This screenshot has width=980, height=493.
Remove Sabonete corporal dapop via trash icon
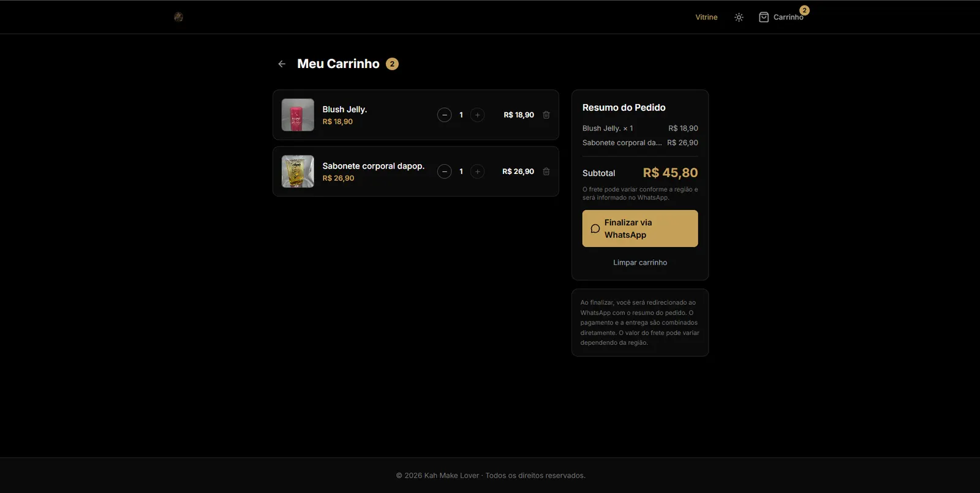coord(546,171)
